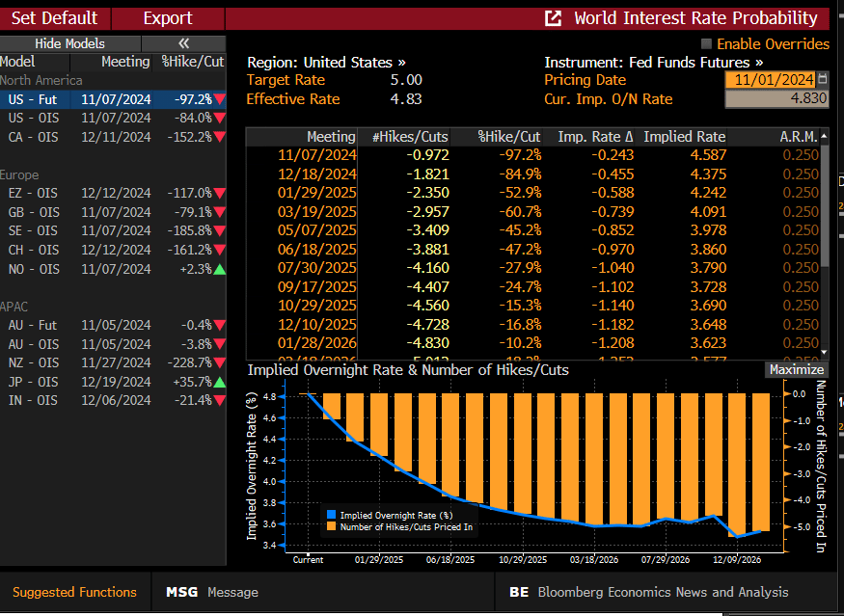The height and width of the screenshot is (616, 844).
Task: Click the red down arrow for US - Fut
Action: [220, 99]
